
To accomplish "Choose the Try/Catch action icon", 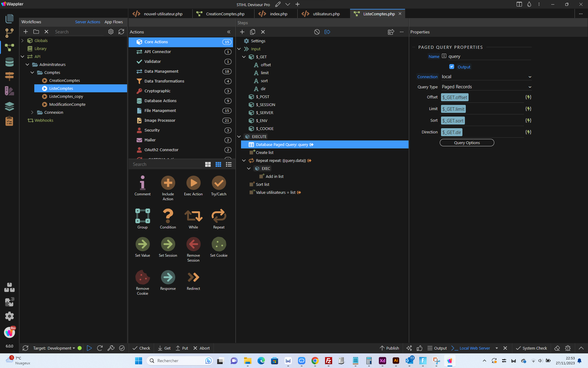I will click(x=219, y=183).
